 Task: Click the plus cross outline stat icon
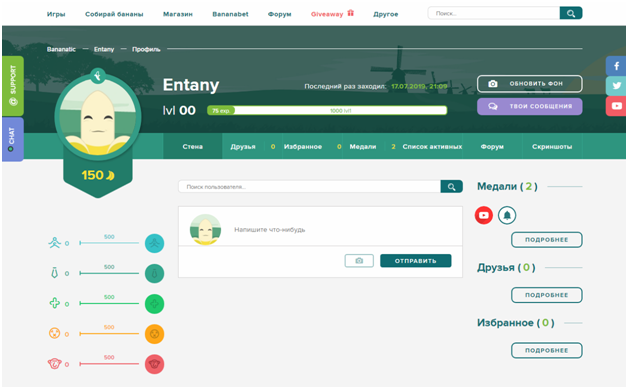coord(54,303)
